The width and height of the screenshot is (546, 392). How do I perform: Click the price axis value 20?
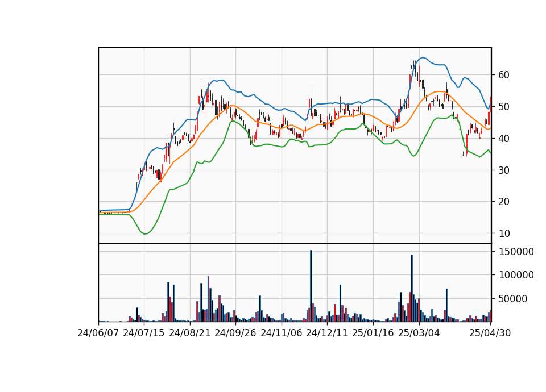pos(504,202)
